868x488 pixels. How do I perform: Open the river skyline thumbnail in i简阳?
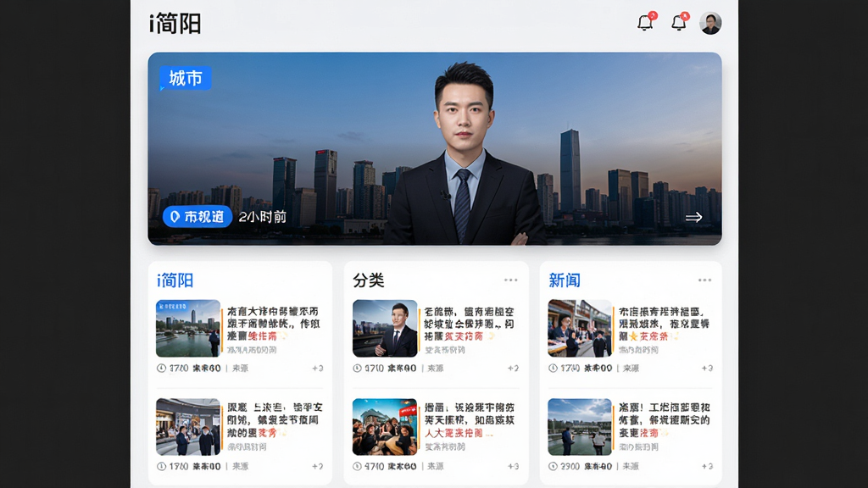click(187, 328)
